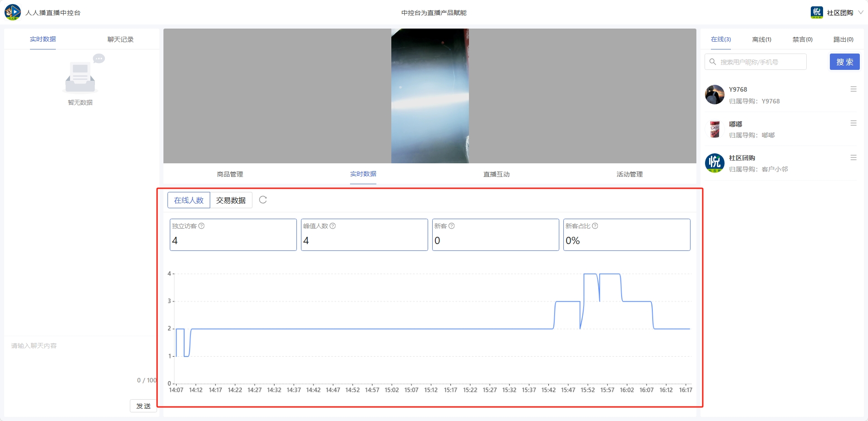Switch to the 直播互动 tab
868x421 pixels.
point(496,174)
